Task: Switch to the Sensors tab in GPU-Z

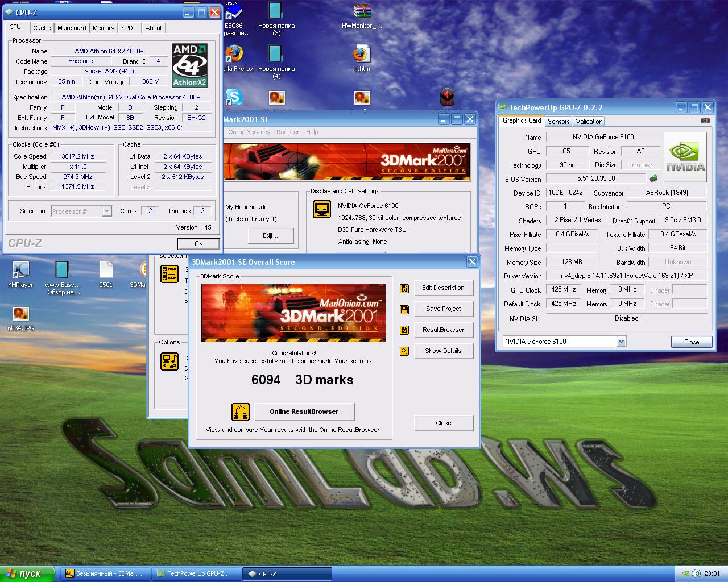Action: pyautogui.click(x=559, y=122)
